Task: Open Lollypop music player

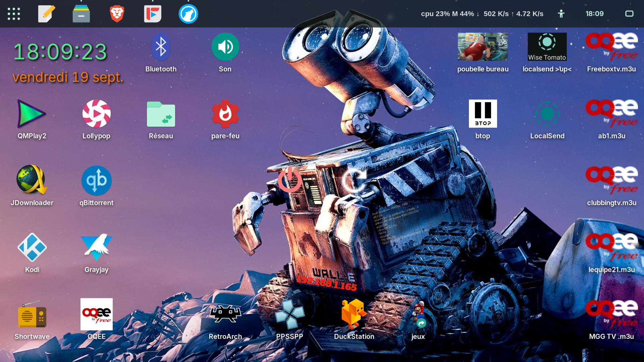Action: point(96,114)
